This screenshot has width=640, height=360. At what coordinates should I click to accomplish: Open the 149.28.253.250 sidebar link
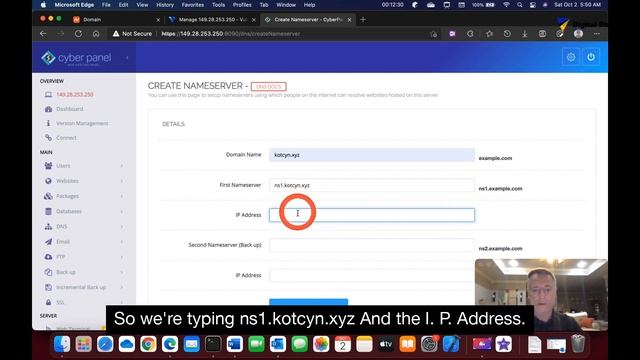point(75,95)
